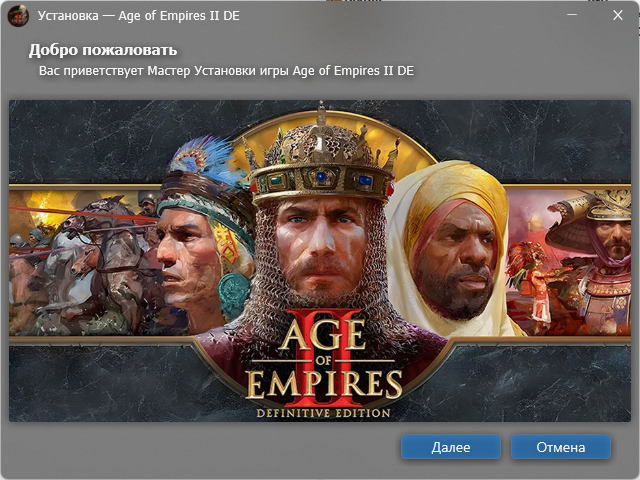
Task: Click the Далее button to continue
Action: (x=451, y=447)
